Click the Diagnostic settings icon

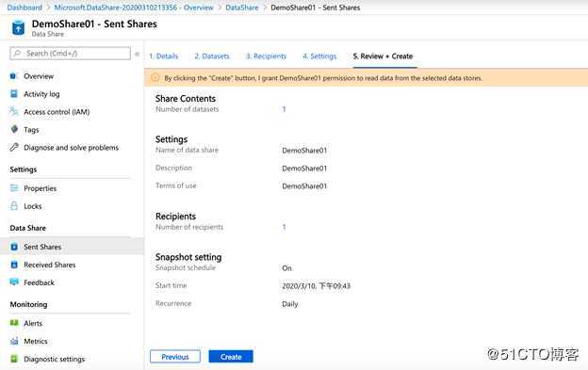coord(14,359)
